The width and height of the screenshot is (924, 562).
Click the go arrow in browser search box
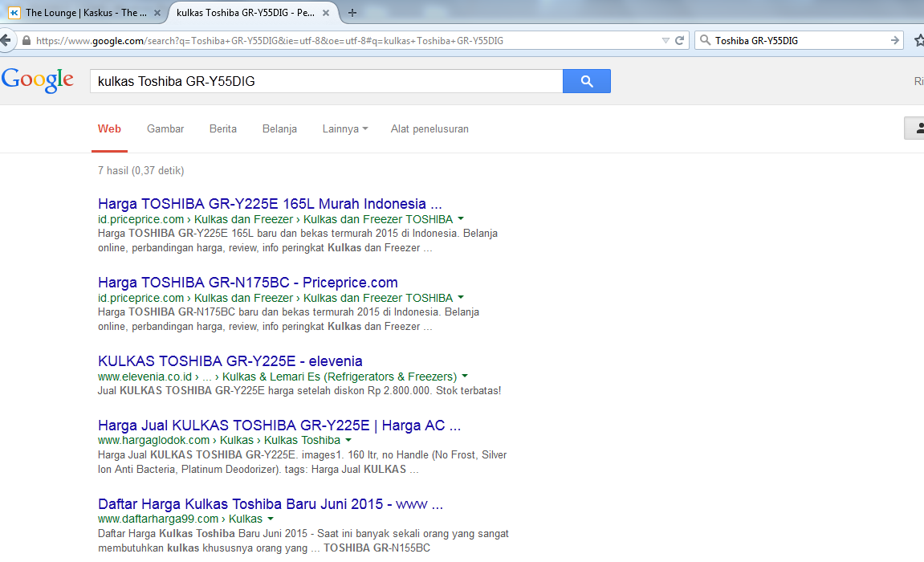tap(894, 40)
